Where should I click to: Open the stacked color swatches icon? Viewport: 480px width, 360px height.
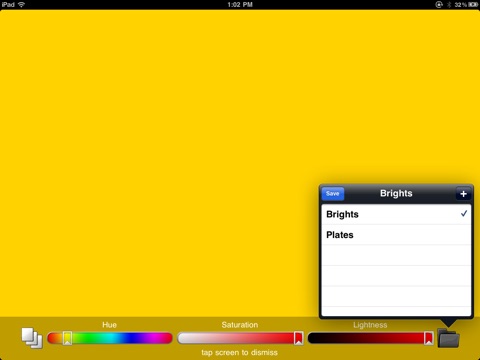point(32,338)
